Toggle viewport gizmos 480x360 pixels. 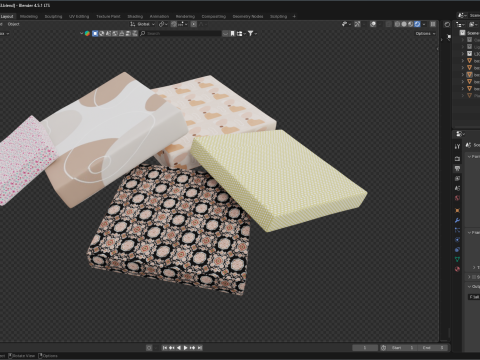click(357, 24)
